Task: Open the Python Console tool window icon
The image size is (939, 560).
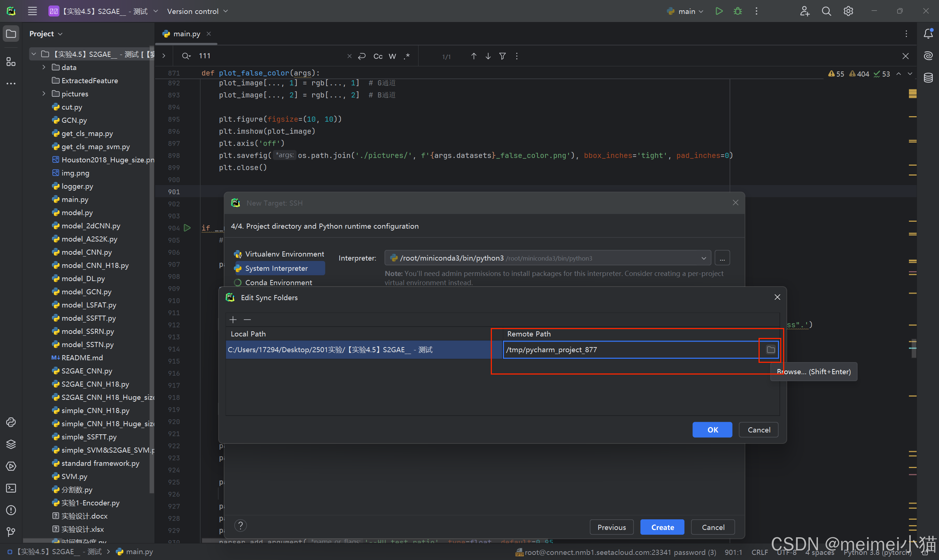Action: click(11, 422)
